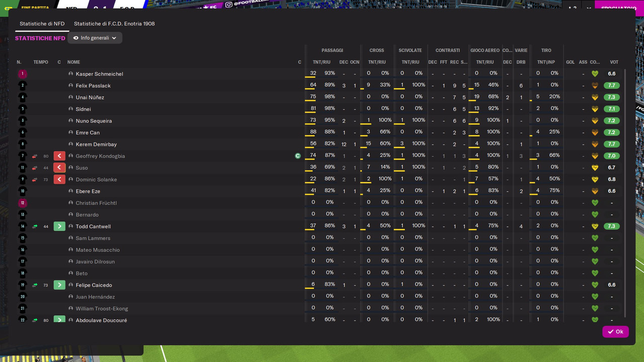644x362 pixels.
Task: Open Emre Can's player profile link
Action: tap(88, 133)
